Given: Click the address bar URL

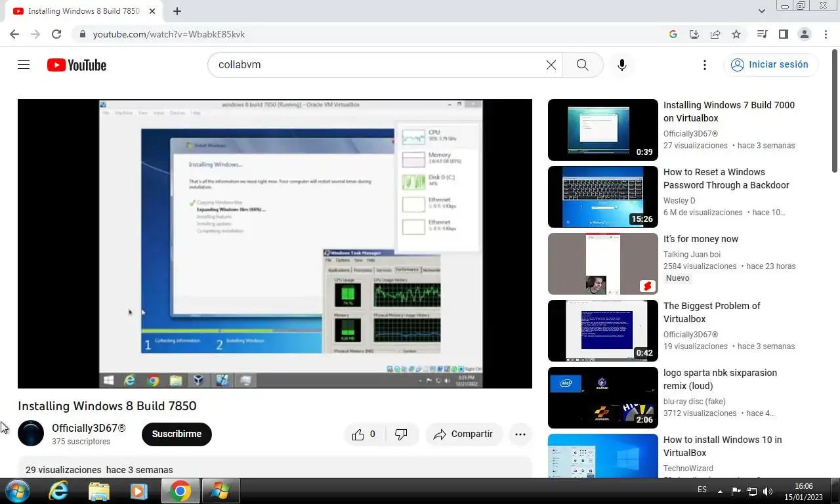Looking at the screenshot, I should click(x=169, y=34).
